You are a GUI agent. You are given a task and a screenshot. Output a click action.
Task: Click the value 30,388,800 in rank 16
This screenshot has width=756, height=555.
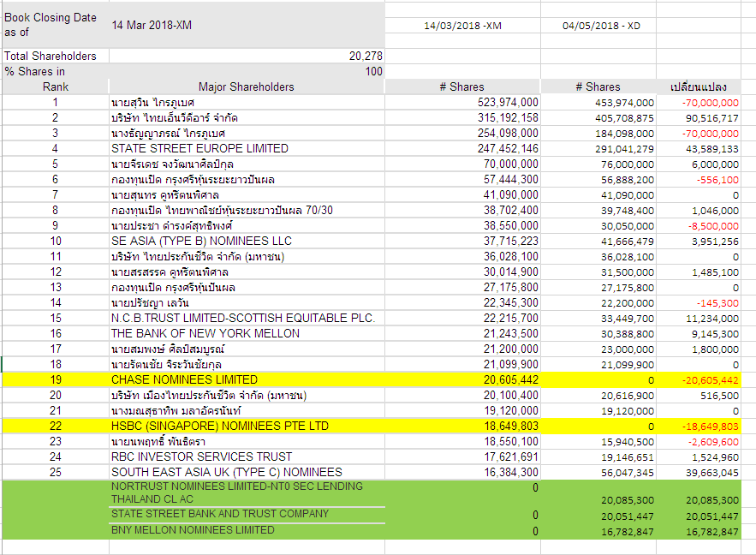[598, 334]
